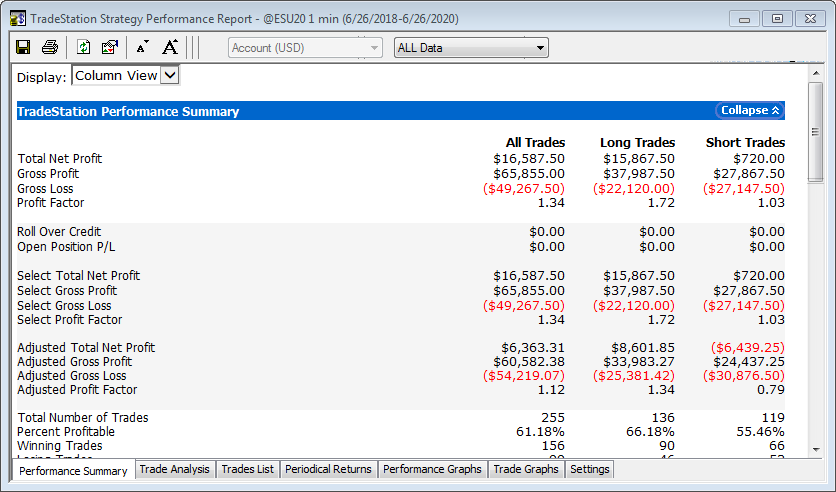836x492 pixels.
Task: Click the Short Trades column header
Action: coord(745,143)
